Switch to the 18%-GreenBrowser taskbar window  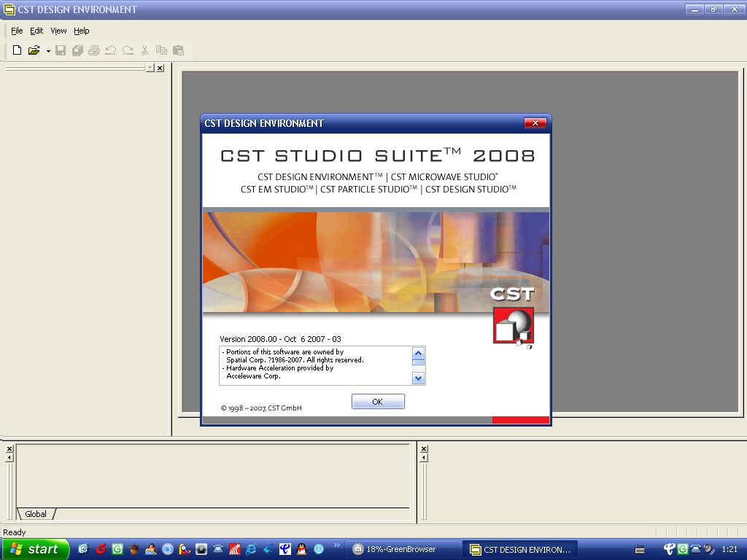[x=403, y=549]
